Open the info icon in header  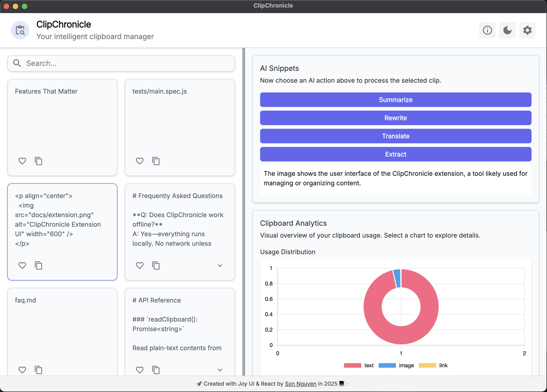[487, 30]
